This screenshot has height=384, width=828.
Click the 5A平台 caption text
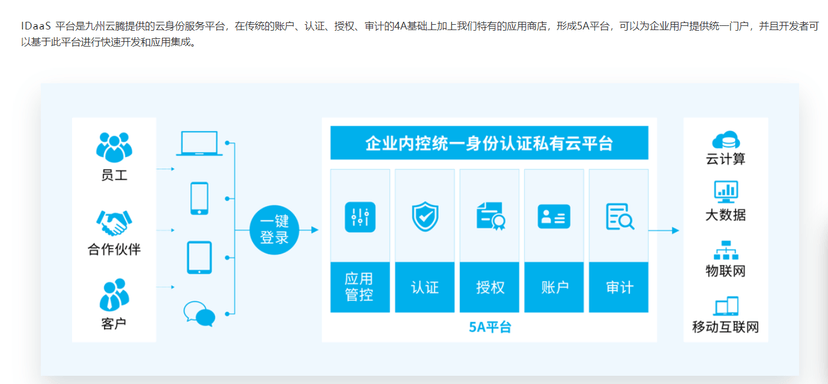pos(490,327)
